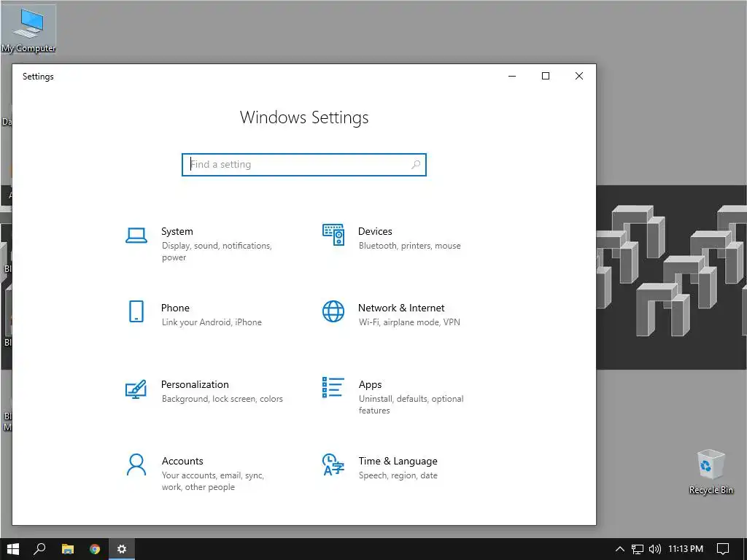Open the Phone settings heading

[x=175, y=308]
